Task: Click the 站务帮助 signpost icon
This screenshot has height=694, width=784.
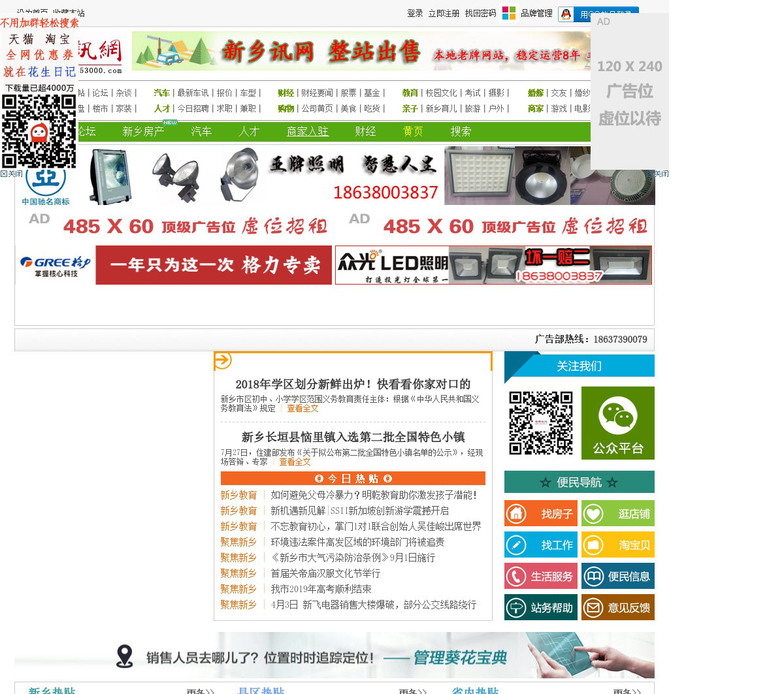Action: [x=516, y=608]
